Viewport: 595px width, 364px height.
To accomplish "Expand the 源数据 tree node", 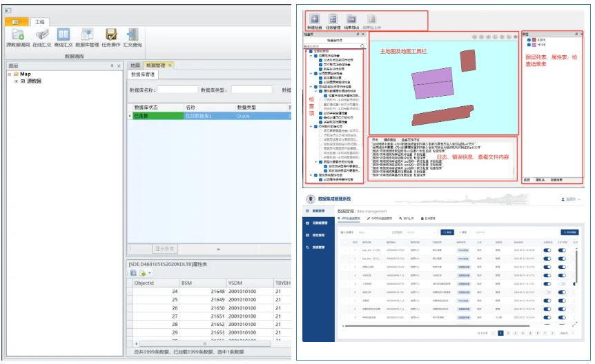I will click(16, 81).
